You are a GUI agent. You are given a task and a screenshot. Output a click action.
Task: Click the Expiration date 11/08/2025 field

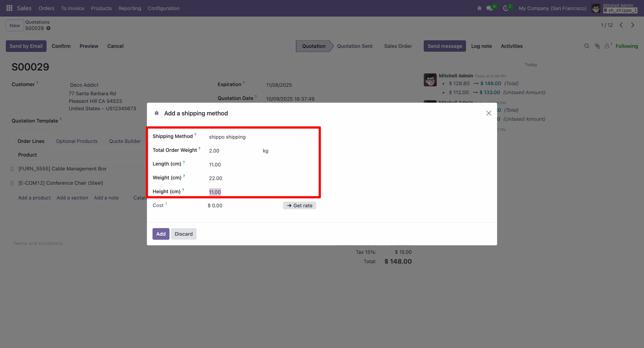coord(279,85)
